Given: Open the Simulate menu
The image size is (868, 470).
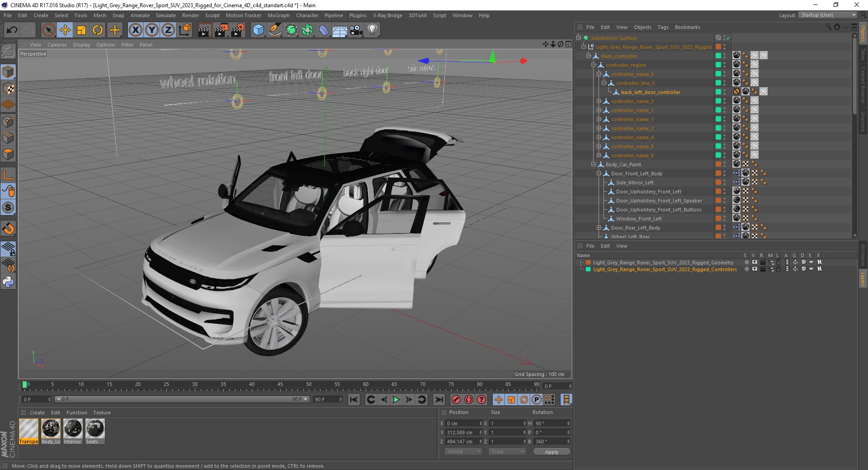Looking at the screenshot, I should coord(166,15).
